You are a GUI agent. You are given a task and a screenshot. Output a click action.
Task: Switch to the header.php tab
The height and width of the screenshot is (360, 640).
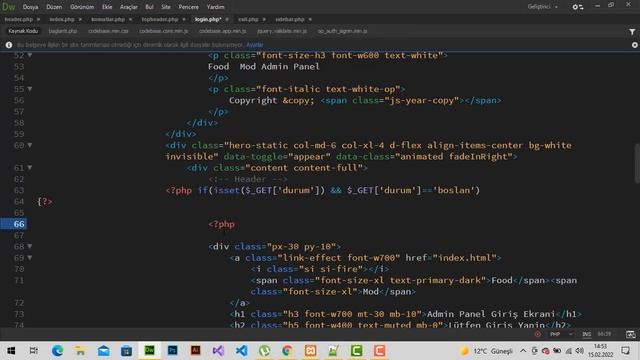coord(19,19)
